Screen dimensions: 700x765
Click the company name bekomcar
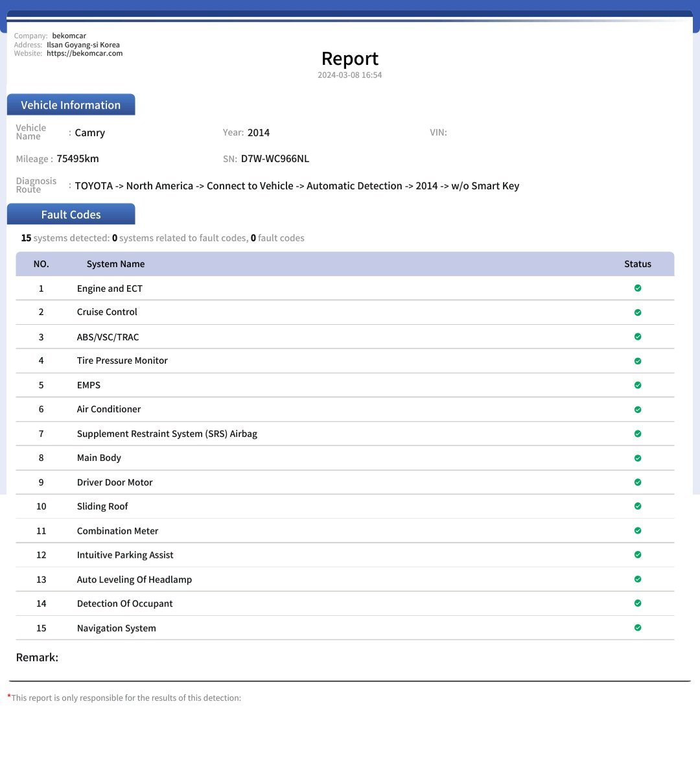click(69, 36)
